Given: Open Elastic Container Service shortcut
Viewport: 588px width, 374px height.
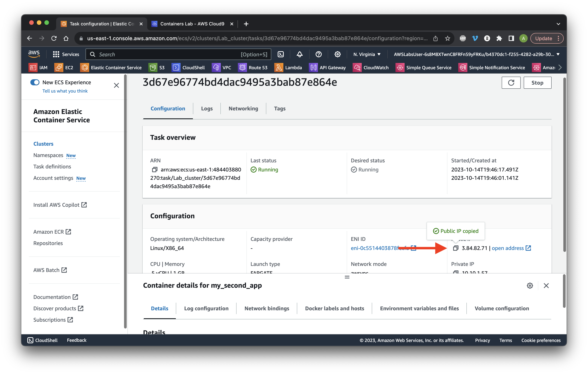Looking at the screenshot, I should pyautogui.click(x=111, y=68).
